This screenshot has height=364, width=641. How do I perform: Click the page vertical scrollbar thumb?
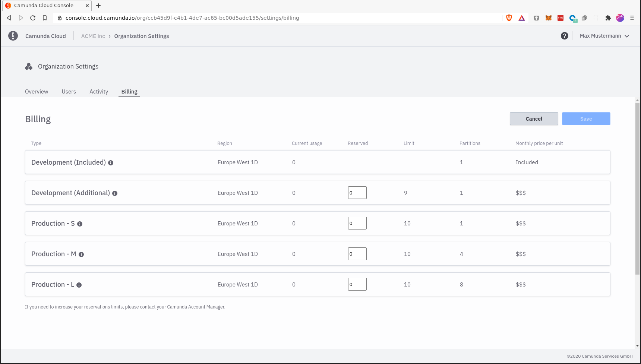tap(637, 188)
